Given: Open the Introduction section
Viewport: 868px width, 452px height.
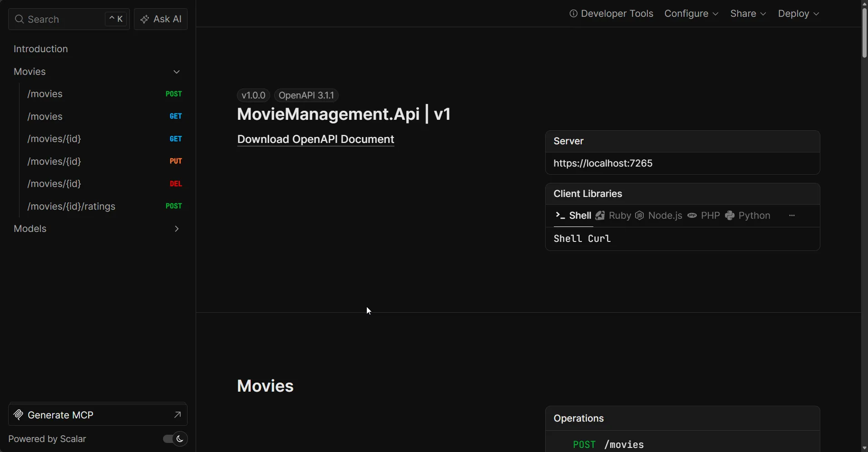Looking at the screenshot, I should (x=41, y=49).
